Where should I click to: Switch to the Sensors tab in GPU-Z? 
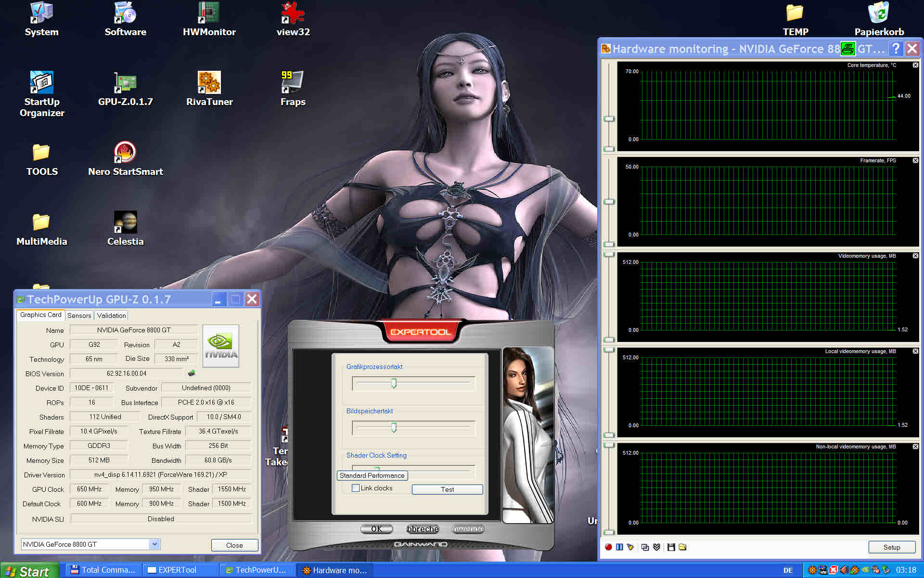coord(79,315)
